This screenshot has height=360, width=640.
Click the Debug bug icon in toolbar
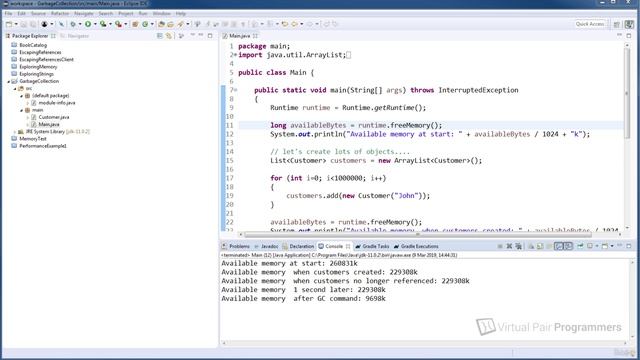click(73, 24)
